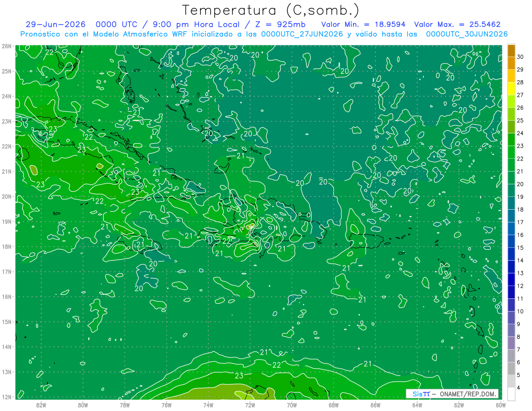Click the '25N' latitude axis label

click(x=7, y=71)
